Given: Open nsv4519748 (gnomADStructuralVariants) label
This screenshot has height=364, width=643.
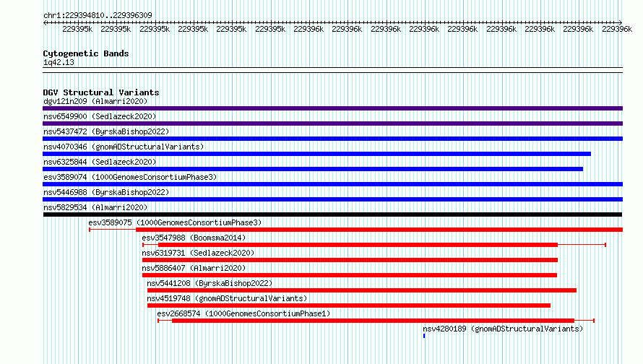Looking at the screenshot, I should pos(227,298).
